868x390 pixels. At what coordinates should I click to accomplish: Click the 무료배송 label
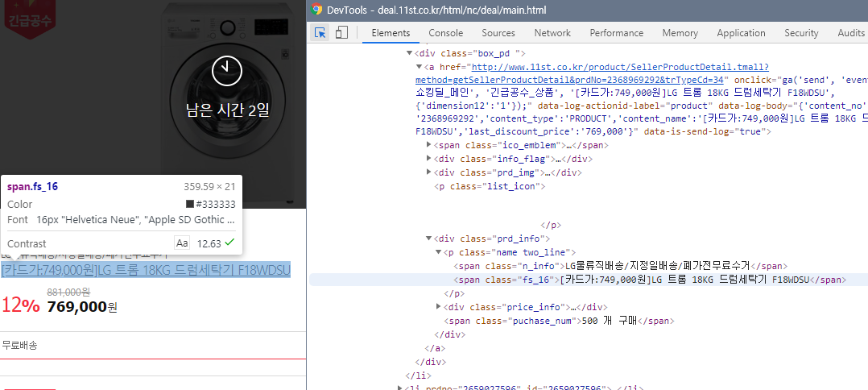click(19, 346)
